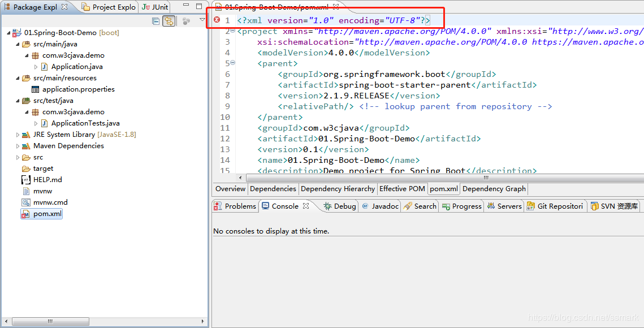
Task: Switch to the Search view
Action: coord(420,206)
